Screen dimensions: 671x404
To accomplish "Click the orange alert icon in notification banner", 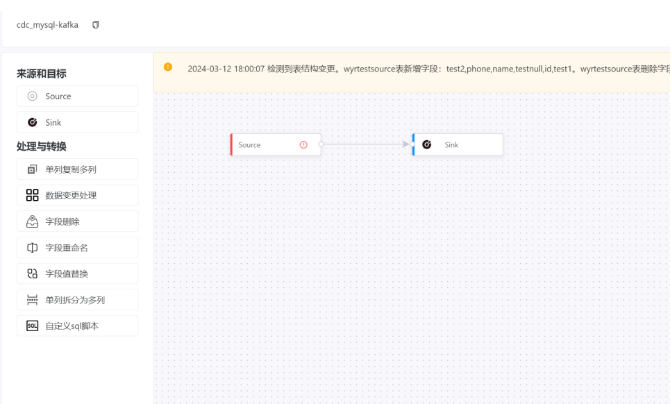I will 168,67.
